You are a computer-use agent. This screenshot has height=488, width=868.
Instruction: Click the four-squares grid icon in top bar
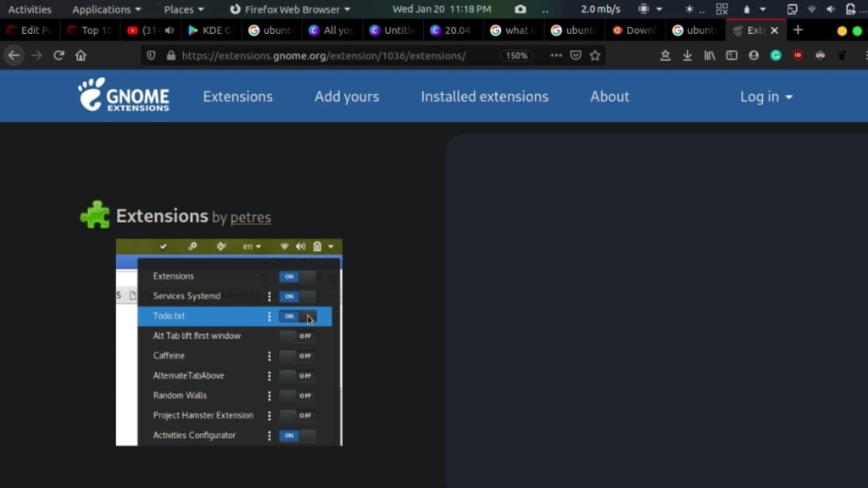tap(722, 9)
